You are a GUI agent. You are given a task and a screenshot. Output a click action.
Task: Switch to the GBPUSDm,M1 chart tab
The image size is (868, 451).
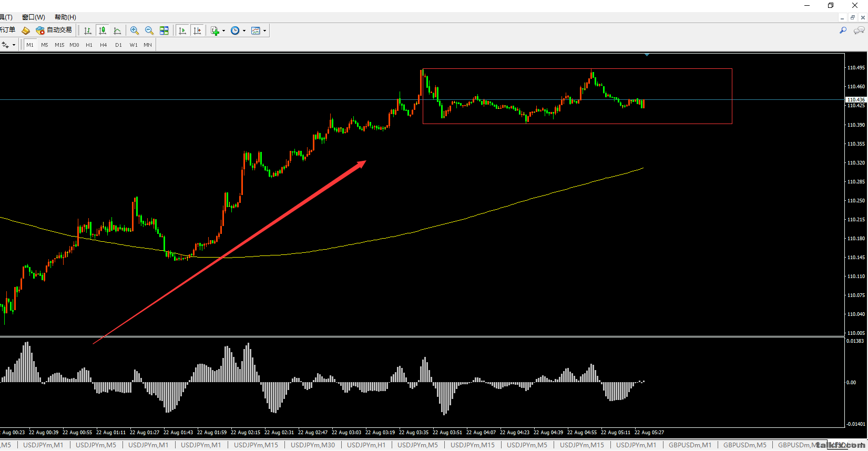tap(690, 445)
